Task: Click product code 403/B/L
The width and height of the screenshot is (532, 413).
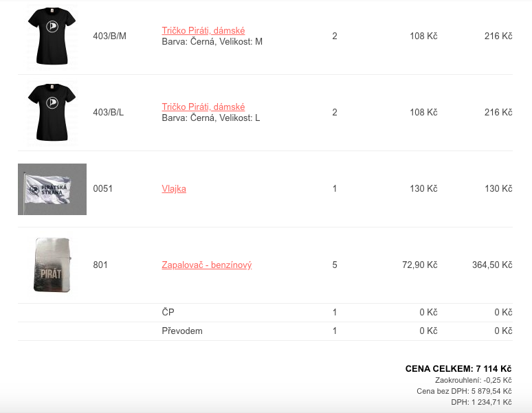Action: click(109, 112)
